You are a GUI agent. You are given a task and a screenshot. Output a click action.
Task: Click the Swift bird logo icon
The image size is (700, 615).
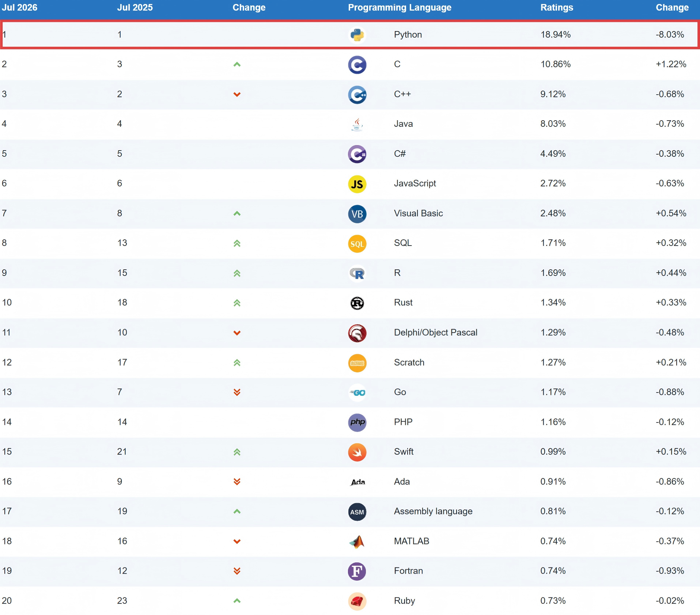click(x=357, y=452)
